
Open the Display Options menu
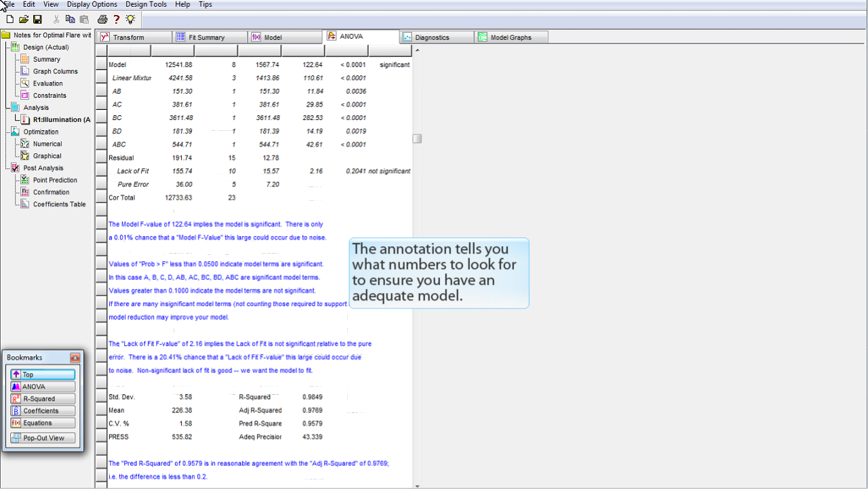click(92, 4)
